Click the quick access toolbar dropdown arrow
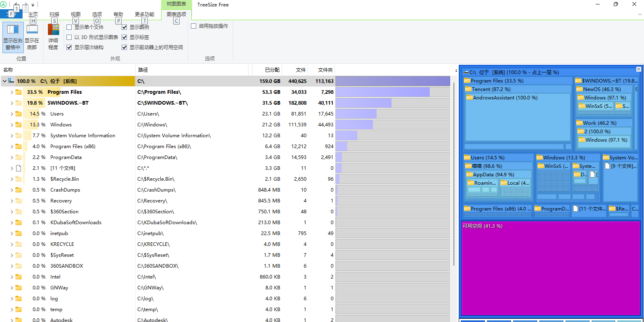Screen dimensions: 644x322 coord(33,5)
